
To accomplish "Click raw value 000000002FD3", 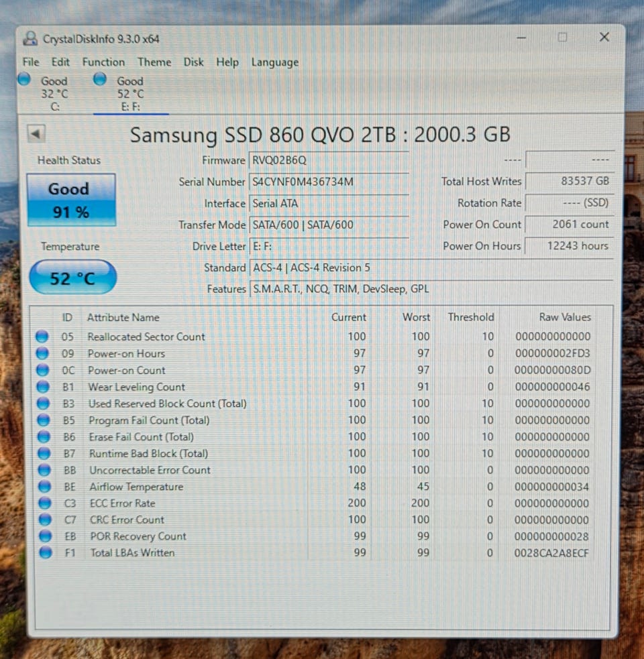I will [553, 353].
